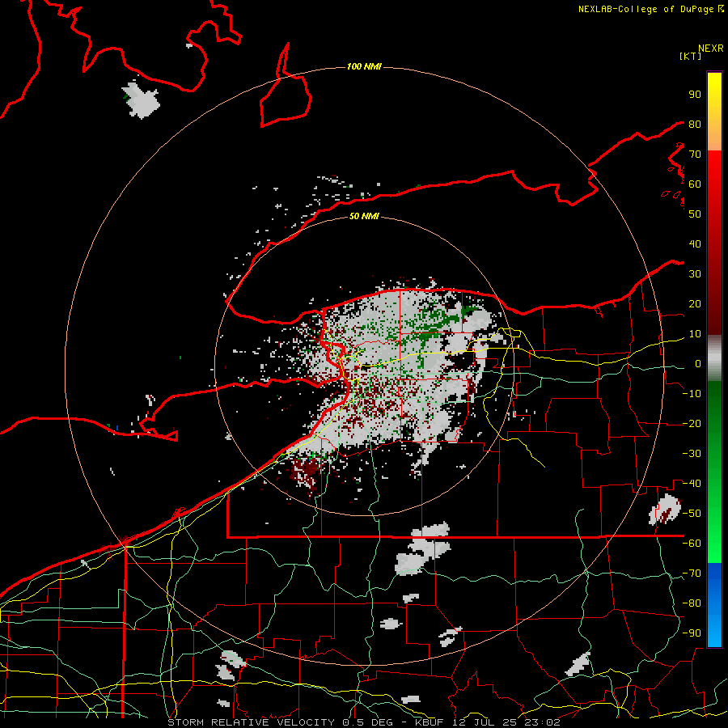Click the 20 knot scale value
The image size is (728, 728).
tap(695, 304)
